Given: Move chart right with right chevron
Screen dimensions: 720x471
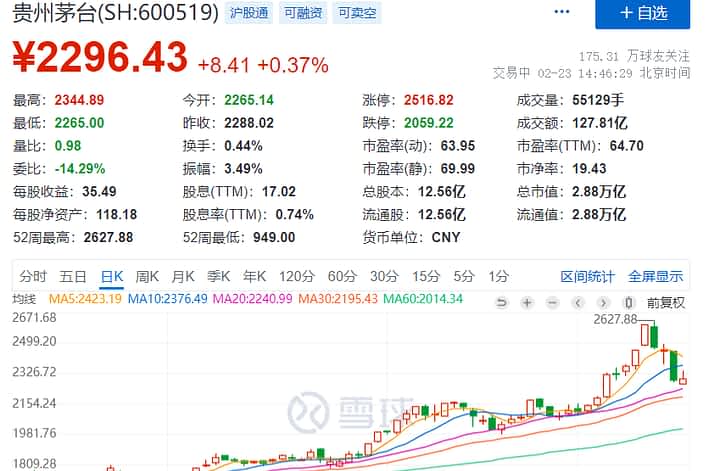Looking at the screenshot, I should pyautogui.click(x=603, y=303).
